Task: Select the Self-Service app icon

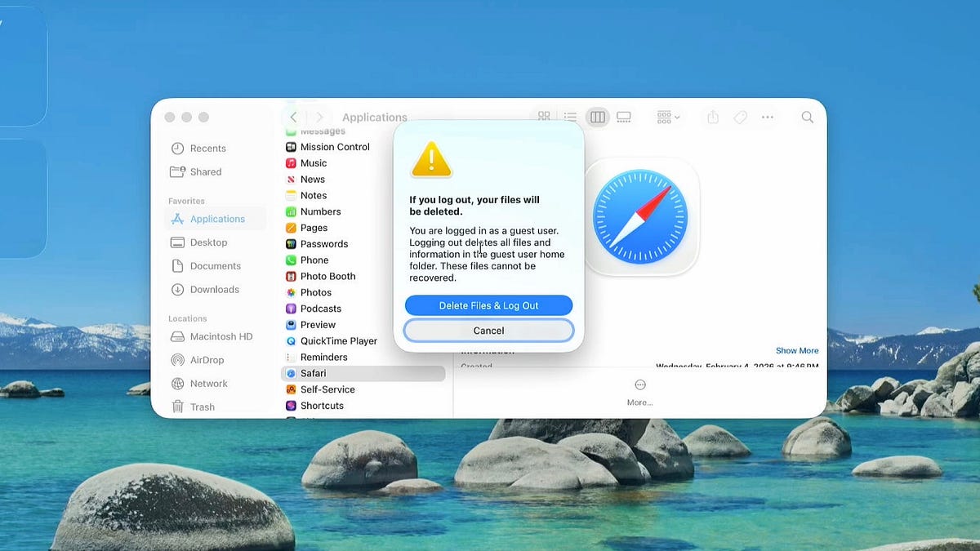Action: [291, 389]
